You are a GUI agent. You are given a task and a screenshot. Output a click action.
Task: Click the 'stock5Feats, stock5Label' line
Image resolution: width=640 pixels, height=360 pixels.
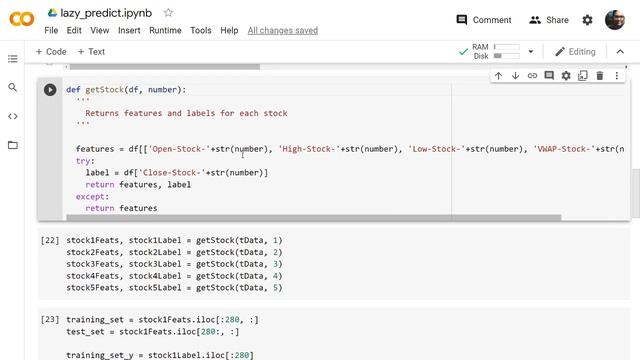(174, 287)
